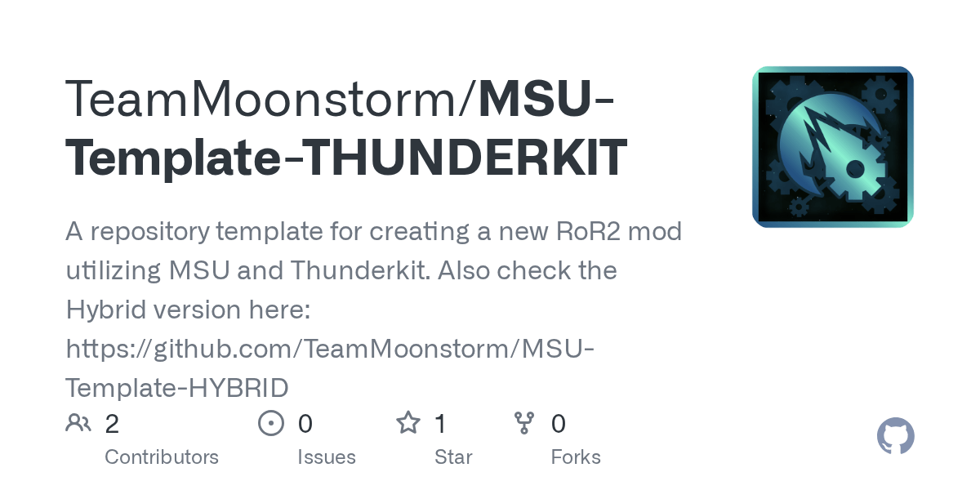Select the Issues label
Screen dimensions: 980x490
click(x=327, y=457)
